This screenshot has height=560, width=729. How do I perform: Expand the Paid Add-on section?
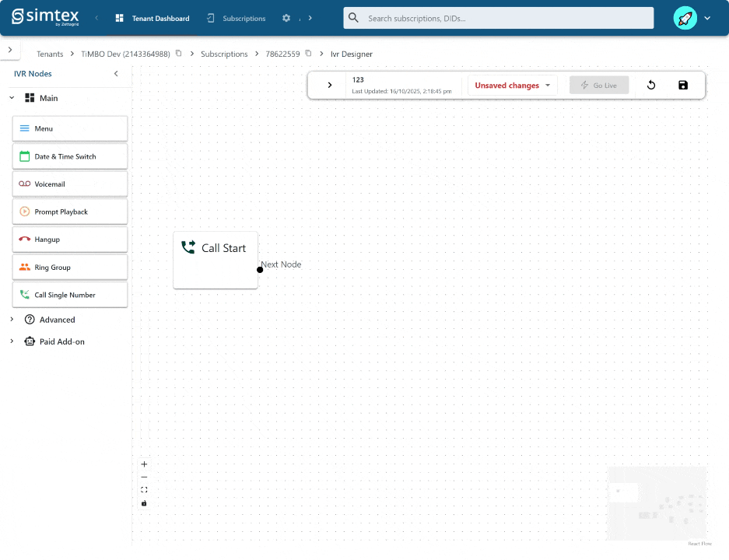12,341
